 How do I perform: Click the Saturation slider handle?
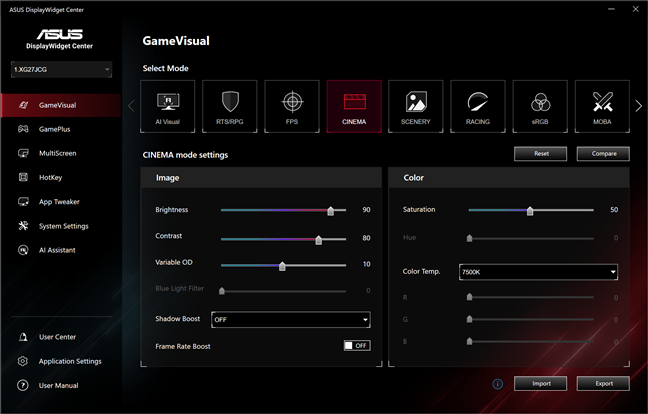pos(530,211)
